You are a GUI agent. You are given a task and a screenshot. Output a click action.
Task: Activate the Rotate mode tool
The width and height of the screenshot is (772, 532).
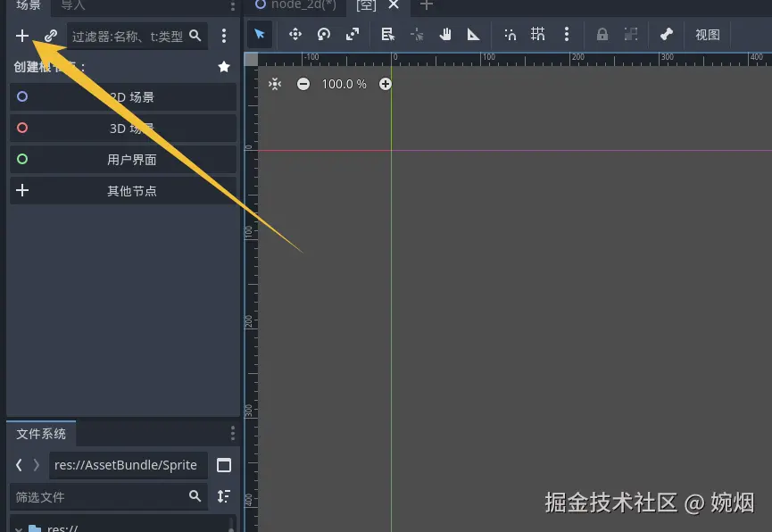(x=323, y=35)
